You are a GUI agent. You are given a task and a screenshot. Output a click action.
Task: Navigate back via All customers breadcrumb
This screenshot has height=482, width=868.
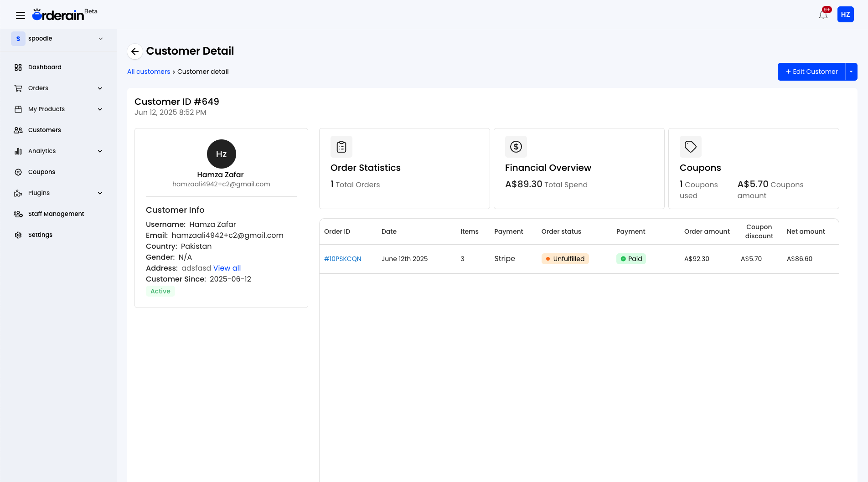pyautogui.click(x=149, y=71)
